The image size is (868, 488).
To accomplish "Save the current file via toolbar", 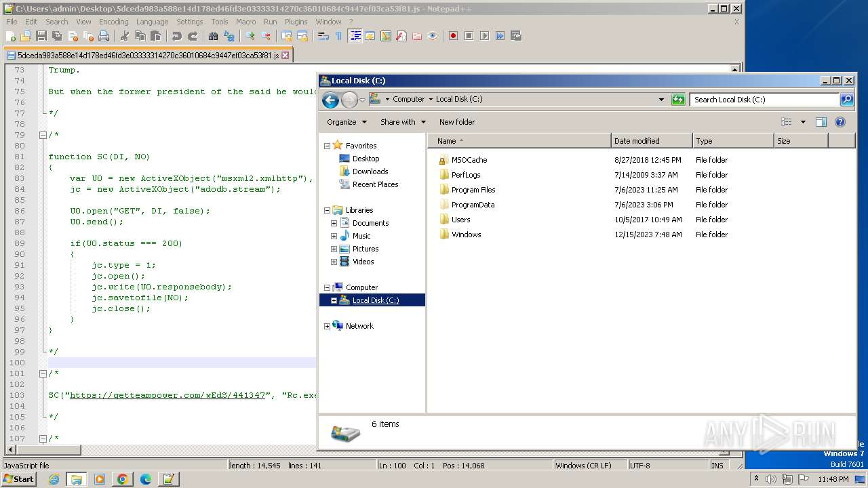I will (41, 36).
